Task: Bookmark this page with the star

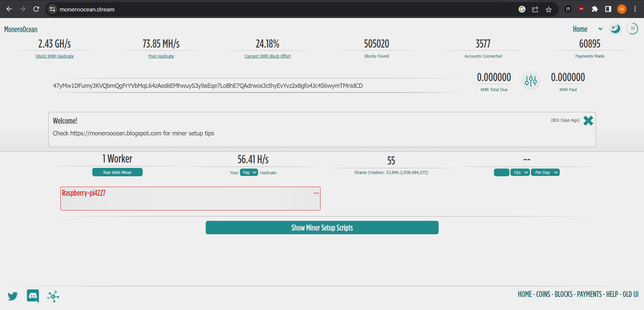Action: coord(549,9)
